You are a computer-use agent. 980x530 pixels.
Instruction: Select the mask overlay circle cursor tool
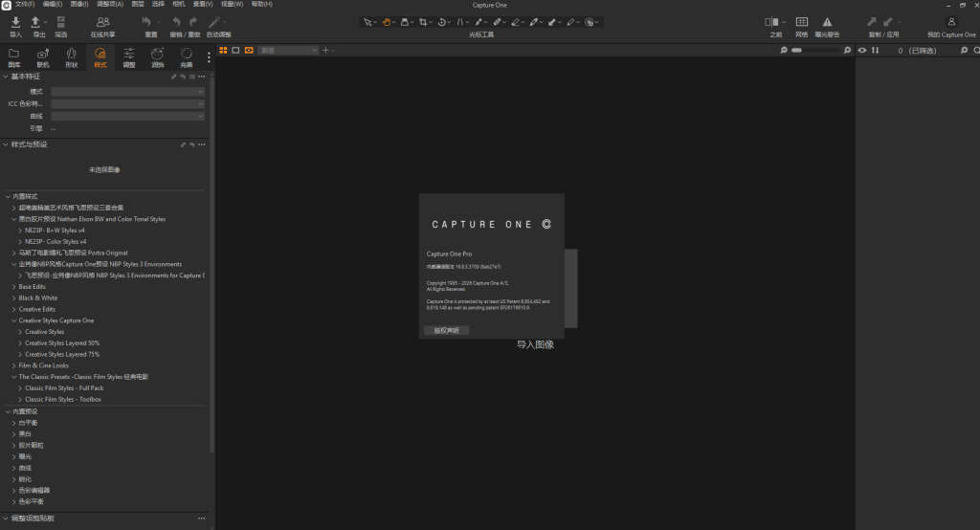589,22
